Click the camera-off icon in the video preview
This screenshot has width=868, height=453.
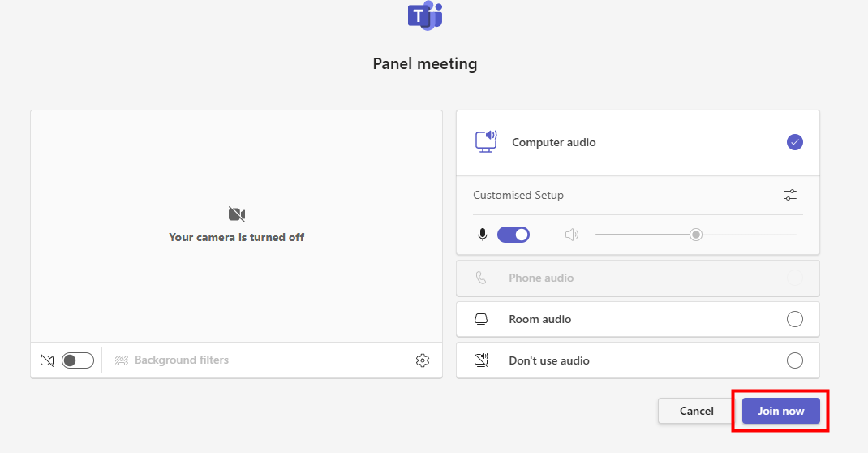pos(236,214)
